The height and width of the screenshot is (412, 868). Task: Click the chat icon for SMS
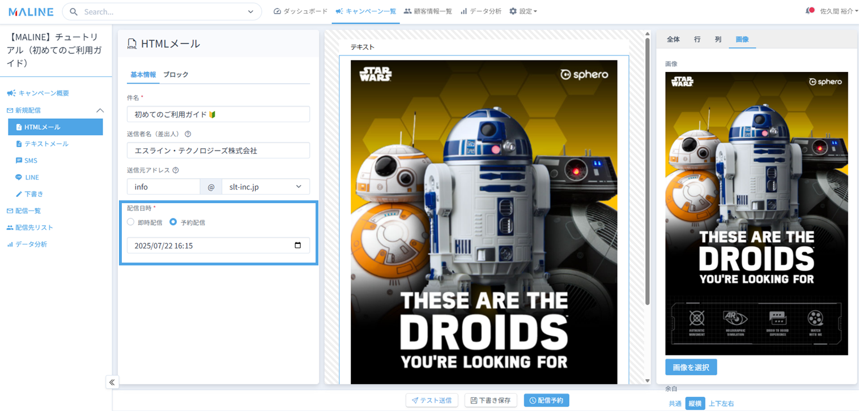19,161
